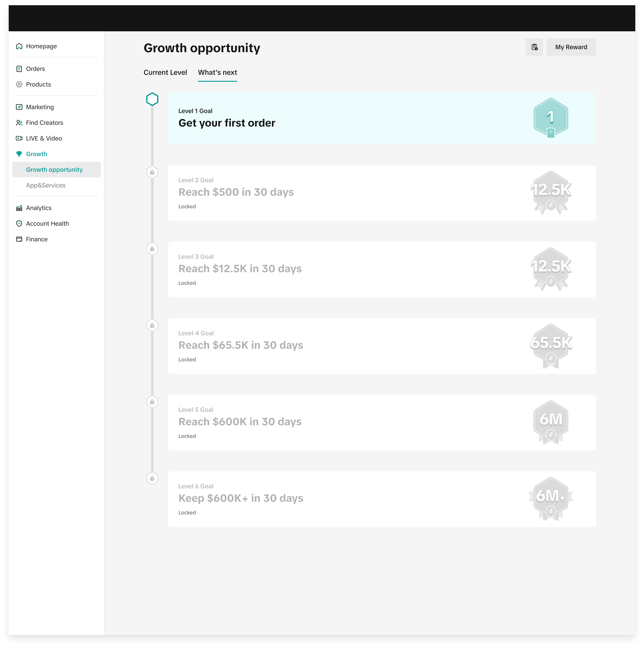The width and height of the screenshot is (644, 647).
Task: Open the Marketing section
Action: coord(40,107)
